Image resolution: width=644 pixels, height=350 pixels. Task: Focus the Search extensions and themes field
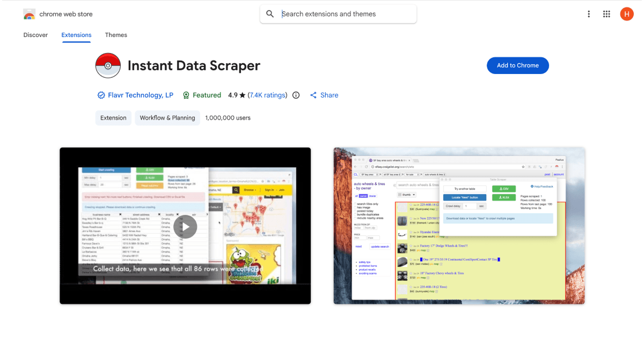[338, 14]
